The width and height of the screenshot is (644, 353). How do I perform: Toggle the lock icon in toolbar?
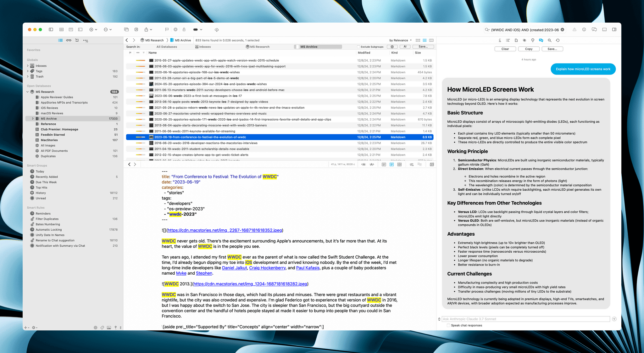184,30
